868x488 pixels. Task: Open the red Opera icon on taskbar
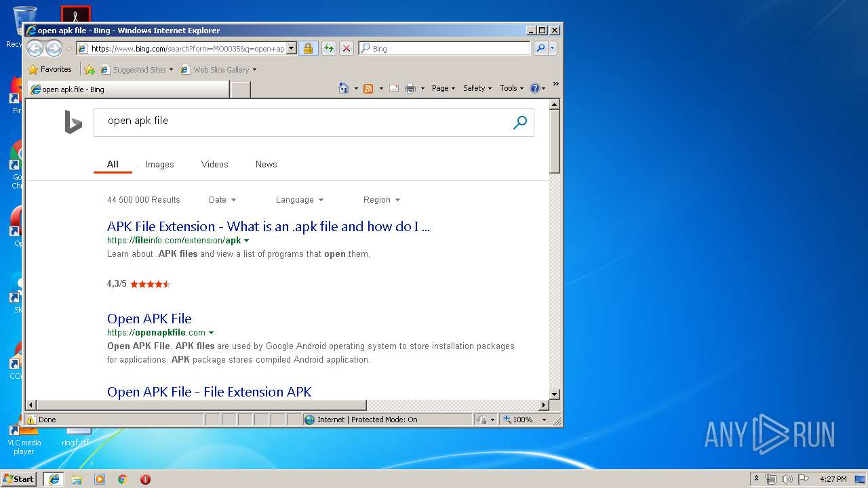pos(145,479)
